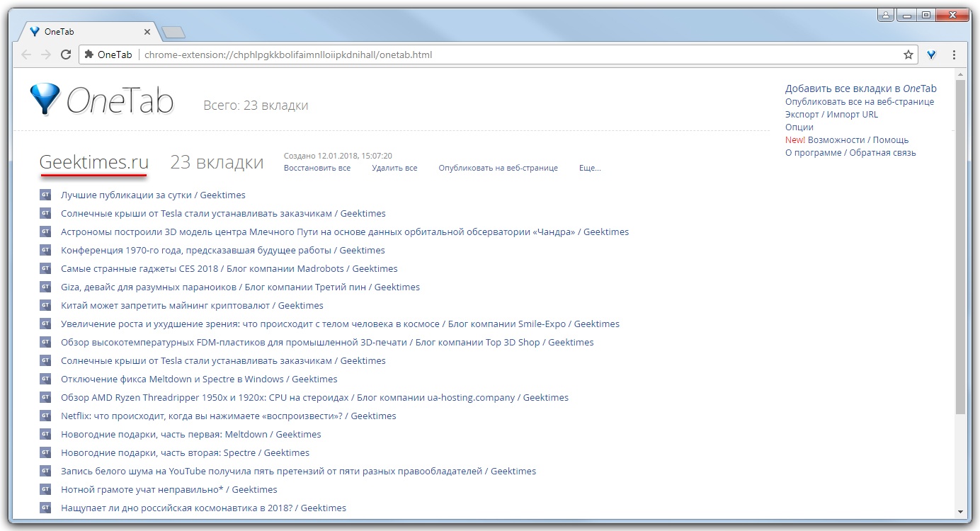This screenshot has height=531, width=980.
Task: Click the page scrollbar up arrow
Action: pyautogui.click(x=960, y=74)
